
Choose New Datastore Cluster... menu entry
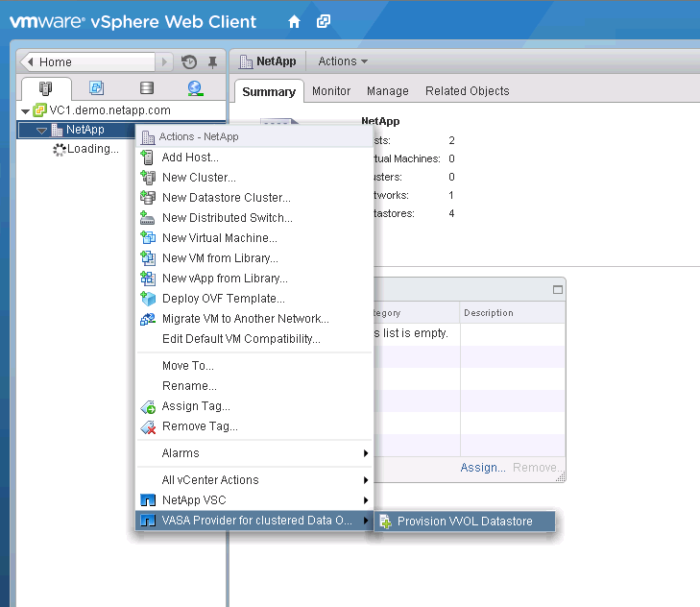click(x=254, y=198)
